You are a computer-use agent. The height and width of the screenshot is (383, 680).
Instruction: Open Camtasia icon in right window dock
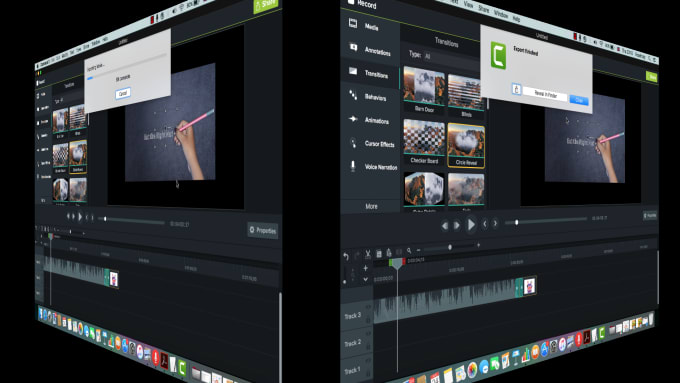coord(602,333)
